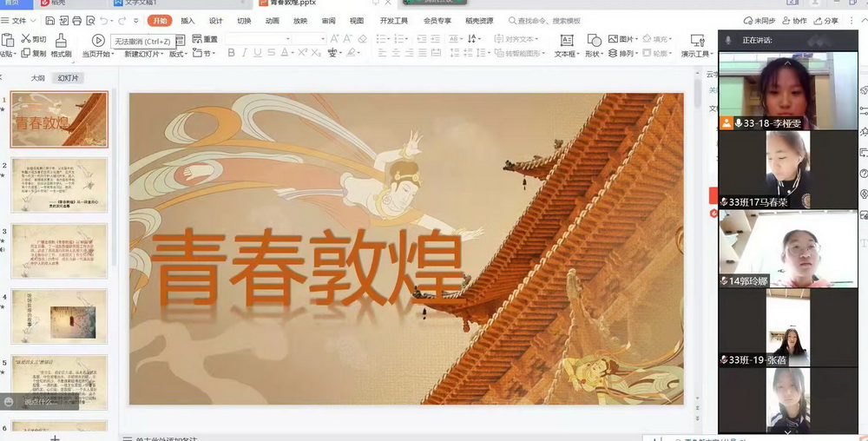Click the Save icon in quick access bar
This screenshot has width=868, height=441.
[x=48, y=21]
